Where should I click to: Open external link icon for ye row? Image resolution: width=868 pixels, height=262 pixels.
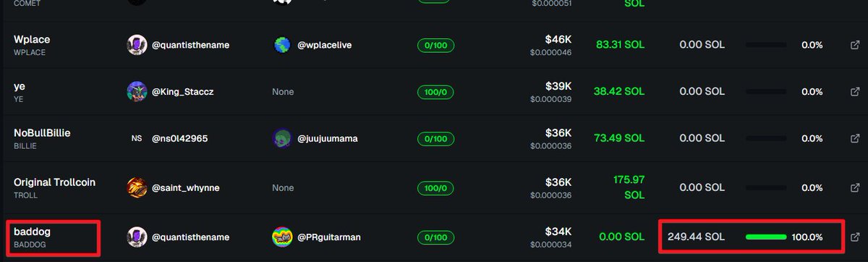coord(854,92)
